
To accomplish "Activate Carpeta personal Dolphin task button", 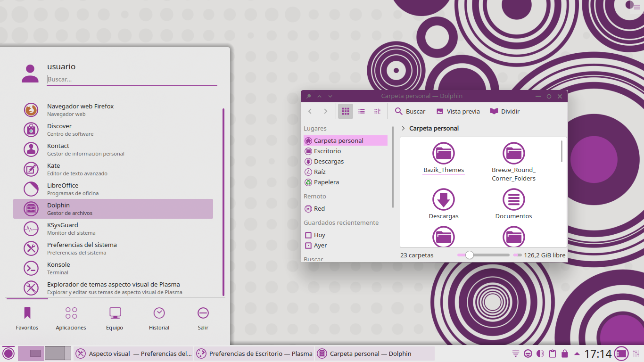I will click(x=375, y=354).
